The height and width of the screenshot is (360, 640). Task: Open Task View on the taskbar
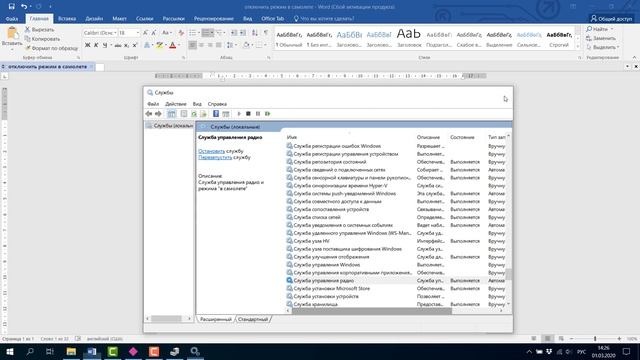[x=50, y=351]
